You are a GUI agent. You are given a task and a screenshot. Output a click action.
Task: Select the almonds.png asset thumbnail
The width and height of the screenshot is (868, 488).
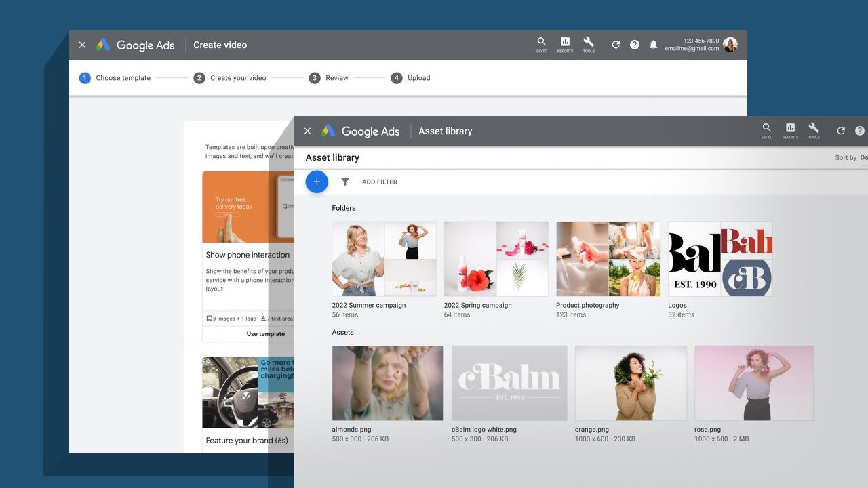388,383
